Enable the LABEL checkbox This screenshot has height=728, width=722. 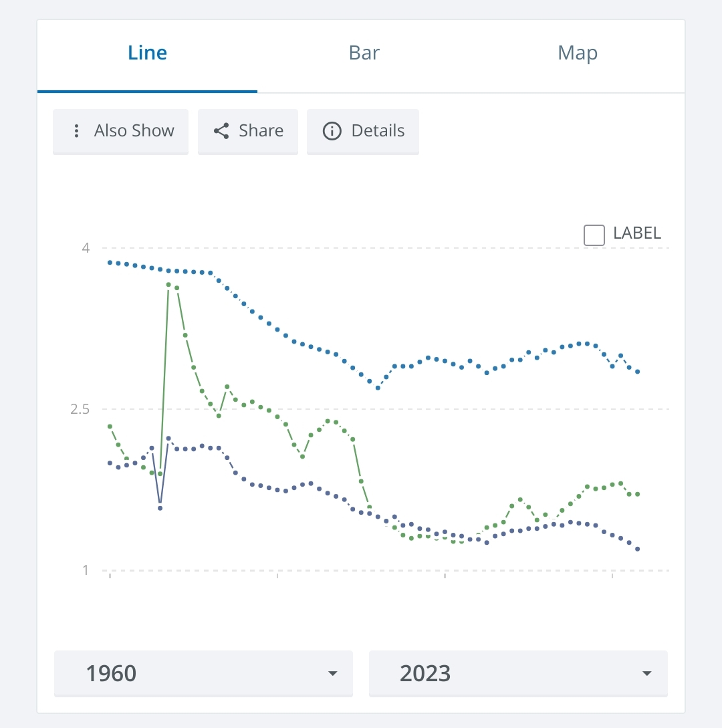click(594, 235)
